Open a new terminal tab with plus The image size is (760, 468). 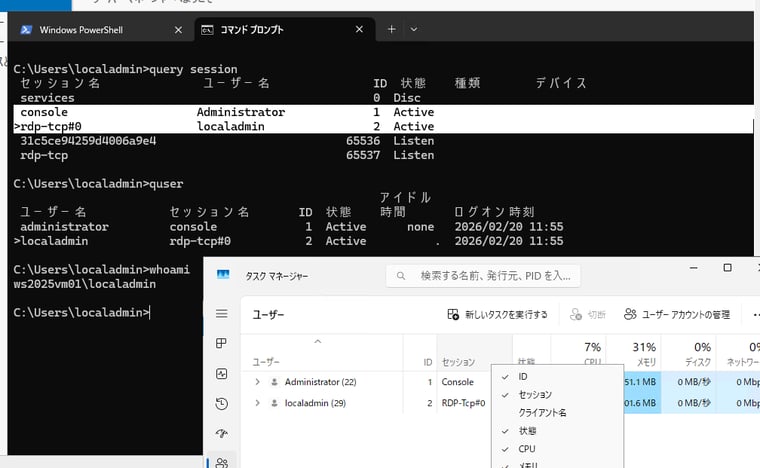(x=392, y=30)
